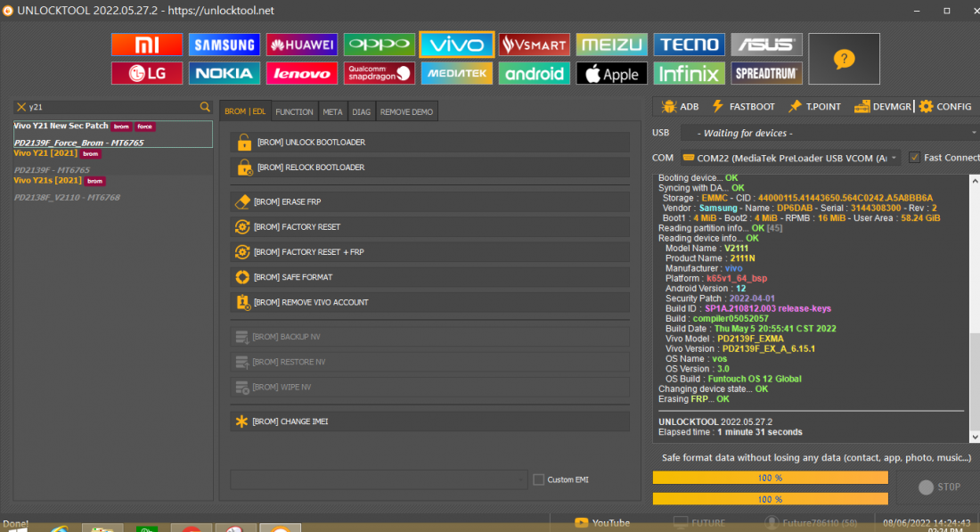Select the Vivo brand icon

(x=457, y=45)
